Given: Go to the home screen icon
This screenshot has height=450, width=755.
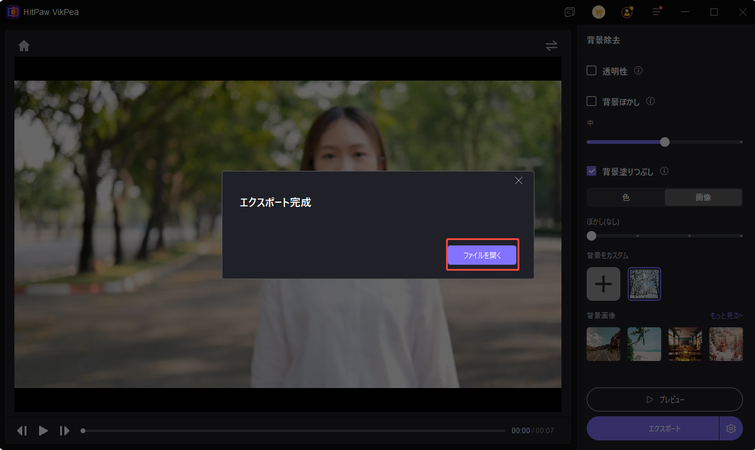Looking at the screenshot, I should click(x=24, y=46).
